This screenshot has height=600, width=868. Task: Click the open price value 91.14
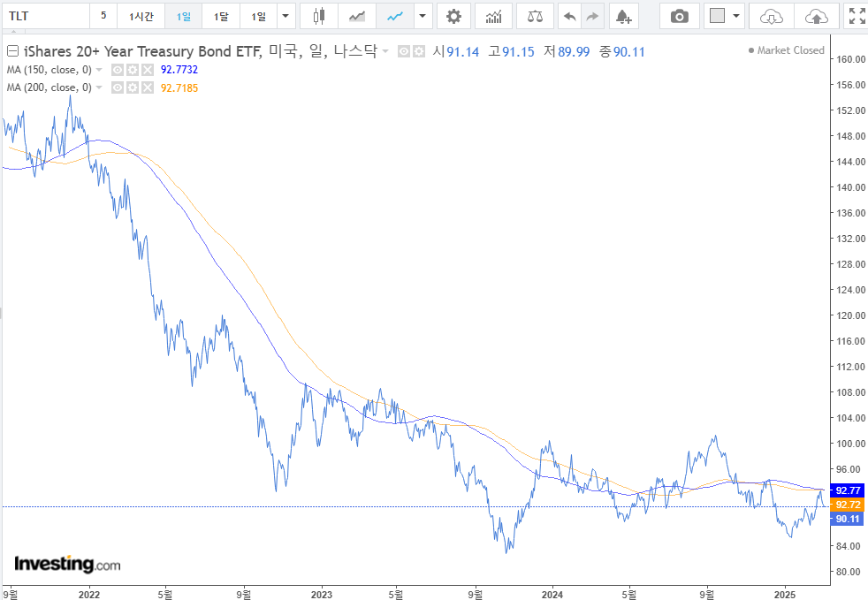coord(463,52)
